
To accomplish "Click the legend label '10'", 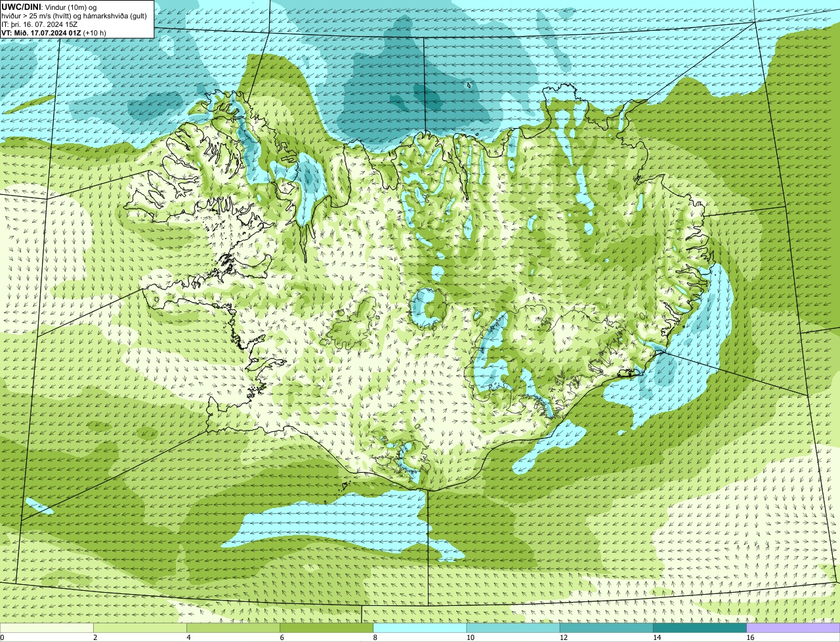I will coord(470,637).
